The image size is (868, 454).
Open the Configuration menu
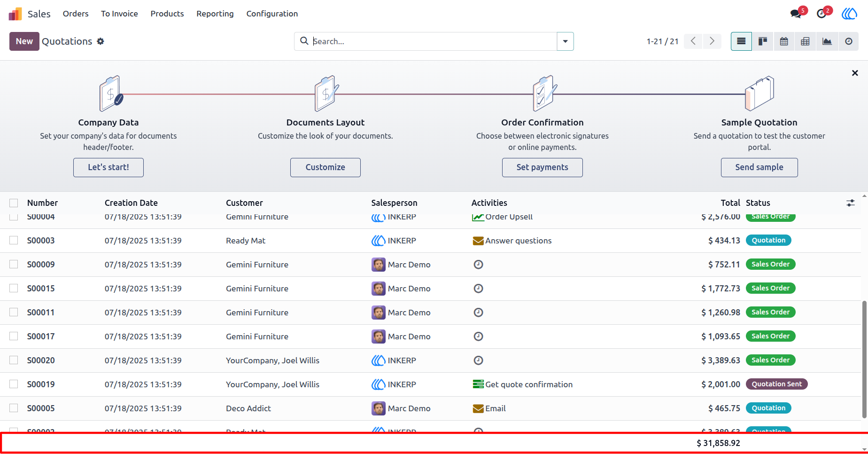(272, 14)
